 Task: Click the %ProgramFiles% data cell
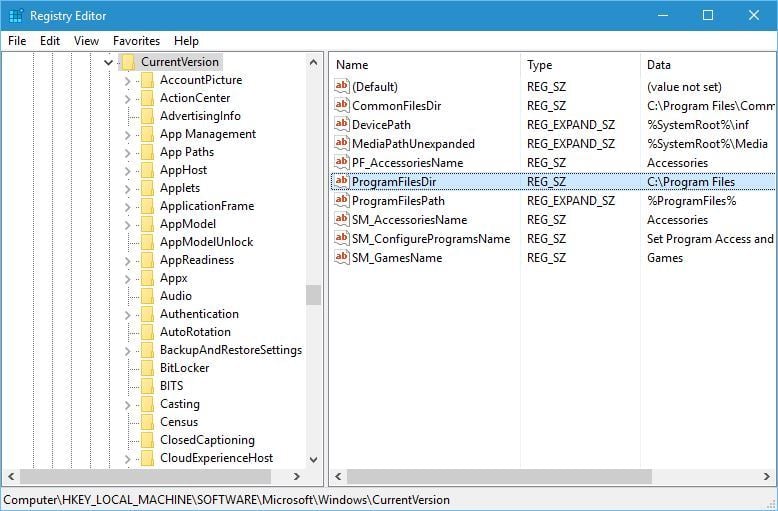click(x=692, y=201)
